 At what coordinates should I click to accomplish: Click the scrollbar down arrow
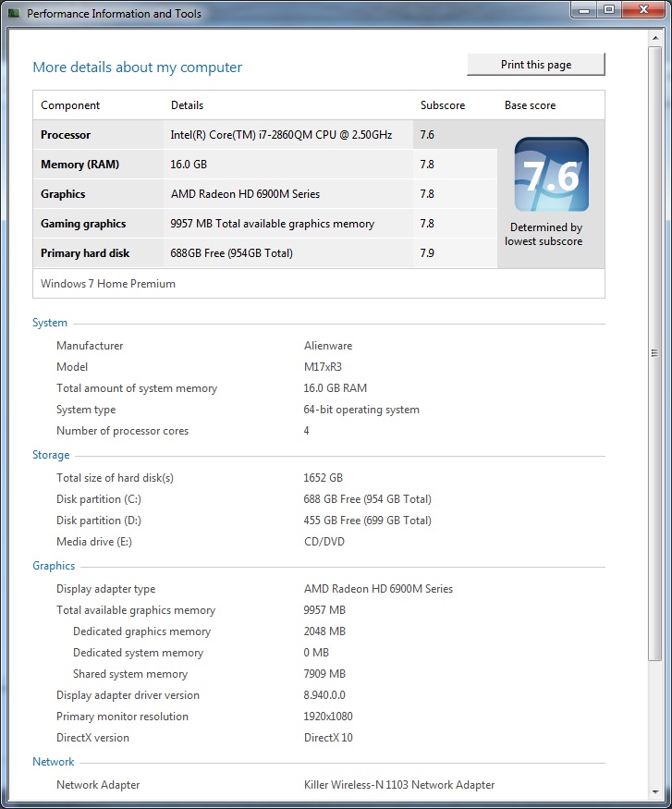[x=655, y=792]
